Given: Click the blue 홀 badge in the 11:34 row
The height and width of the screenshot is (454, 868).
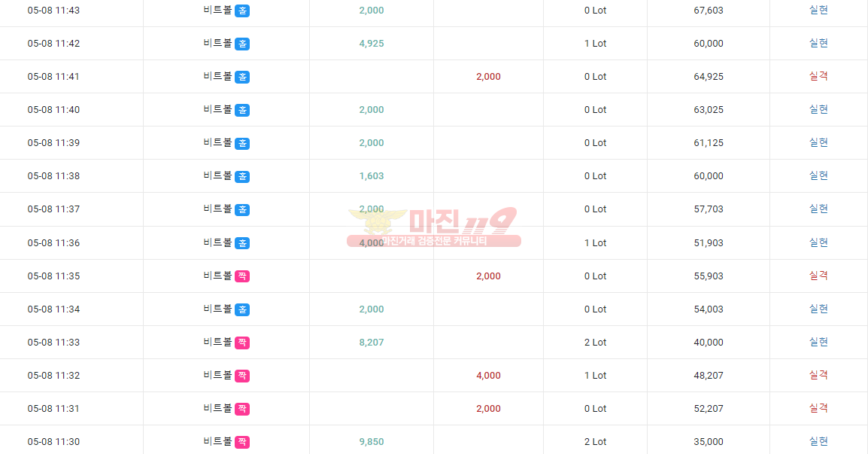Looking at the screenshot, I should [x=242, y=309].
